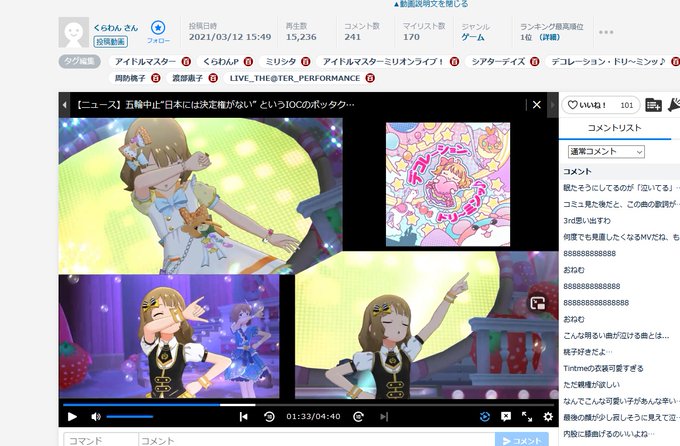680x446 pixels.
Task: Open picture-in-picture overlay icon
Action: [x=538, y=303]
